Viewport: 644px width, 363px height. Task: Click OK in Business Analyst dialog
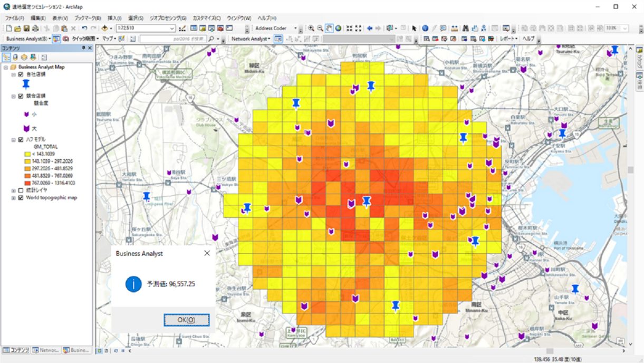tap(186, 320)
